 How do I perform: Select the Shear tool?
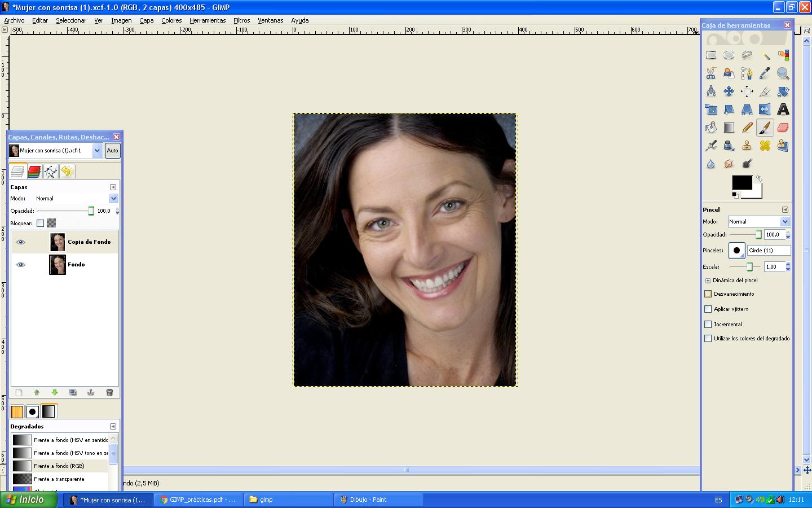pos(729,110)
